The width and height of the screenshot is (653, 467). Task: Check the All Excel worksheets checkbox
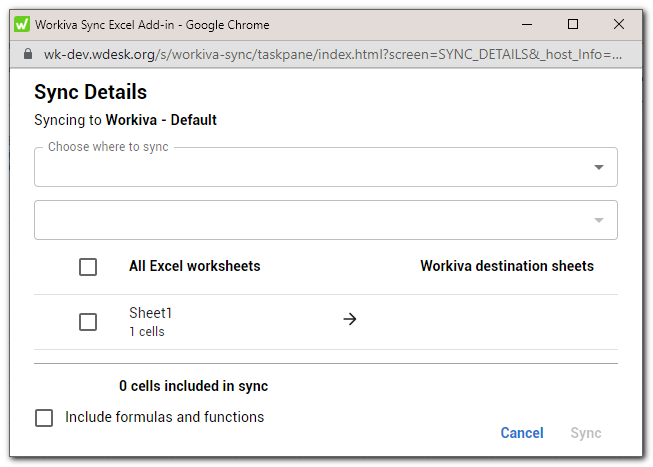(88, 267)
